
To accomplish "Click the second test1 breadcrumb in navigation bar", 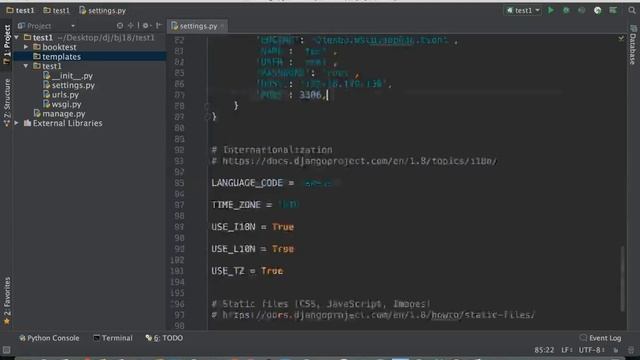I will [x=57, y=10].
